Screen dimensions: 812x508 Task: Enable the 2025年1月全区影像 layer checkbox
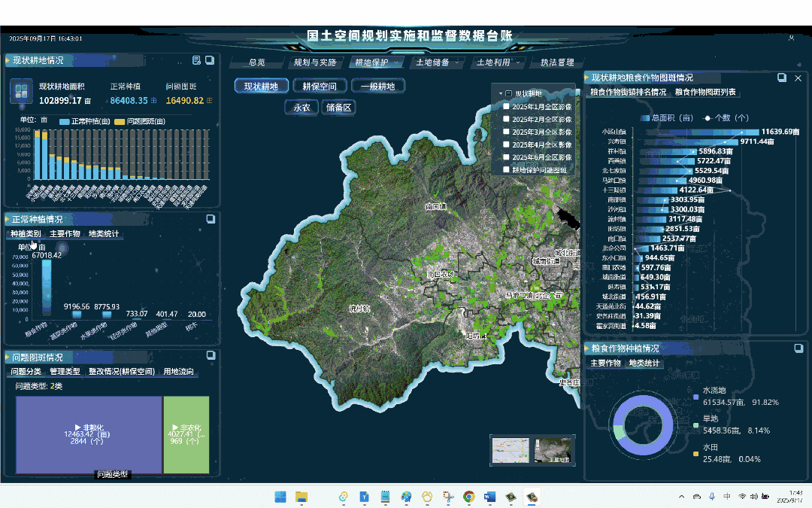point(507,107)
